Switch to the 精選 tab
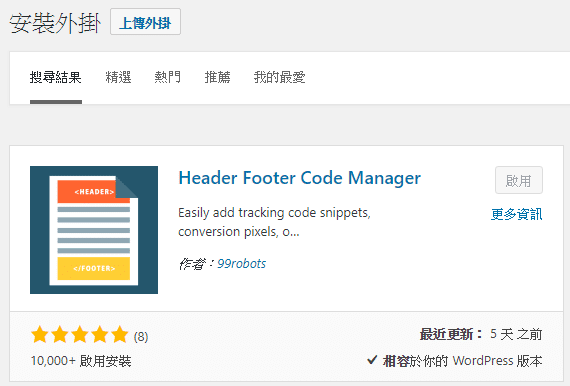This screenshot has width=570, height=386. click(x=118, y=77)
